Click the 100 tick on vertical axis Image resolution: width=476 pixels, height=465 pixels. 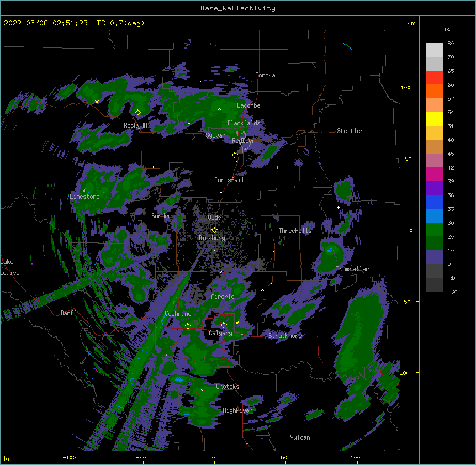point(405,87)
